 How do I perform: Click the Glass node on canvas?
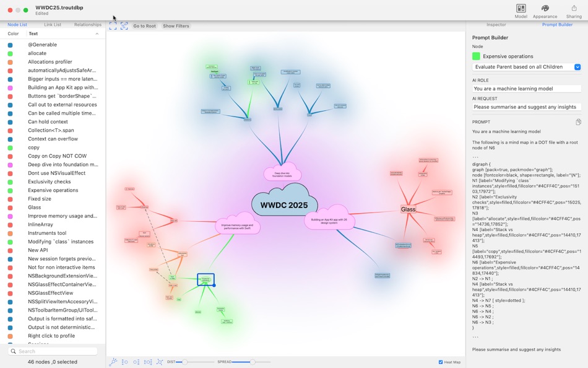408,209
